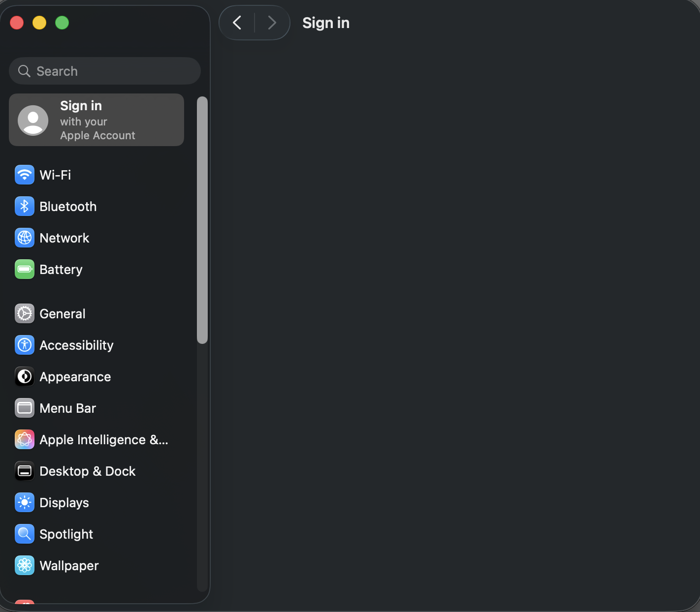Screen dimensions: 700x612
Task: Open the Displays sun icon
Action: 25,502
